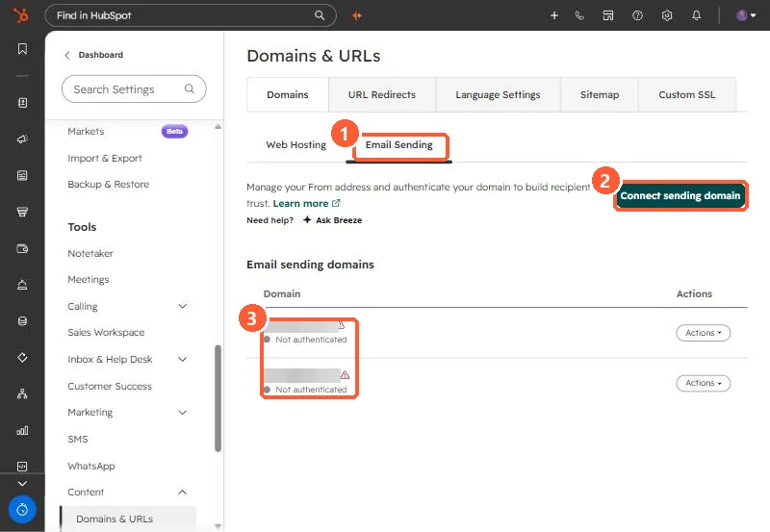Click the second domain's warning triangle icon
The height and width of the screenshot is (532, 770).
coord(346,375)
